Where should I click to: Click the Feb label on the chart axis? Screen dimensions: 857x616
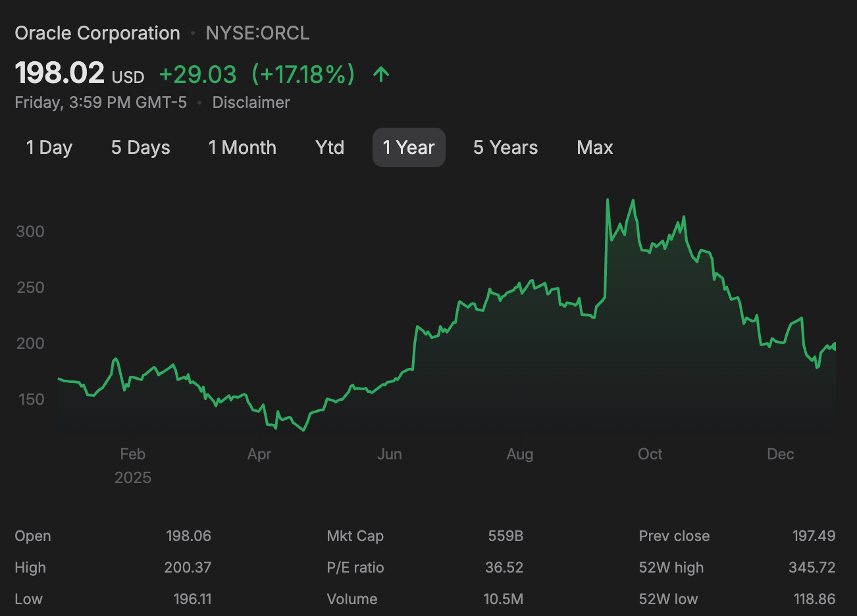pos(132,454)
